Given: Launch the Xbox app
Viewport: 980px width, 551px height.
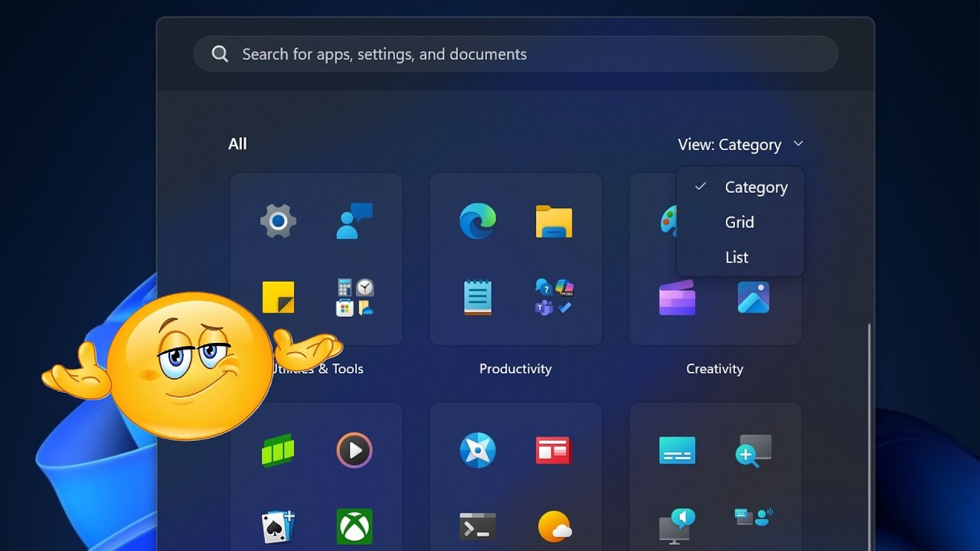Looking at the screenshot, I should (354, 527).
